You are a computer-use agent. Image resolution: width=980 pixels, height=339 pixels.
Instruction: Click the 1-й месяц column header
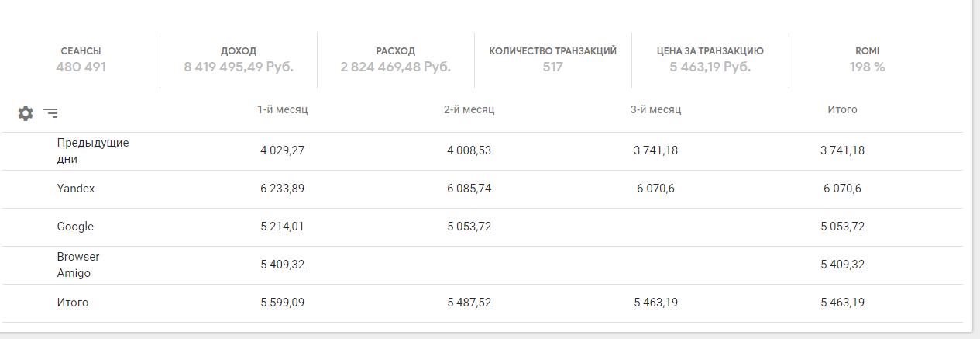point(282,110)
